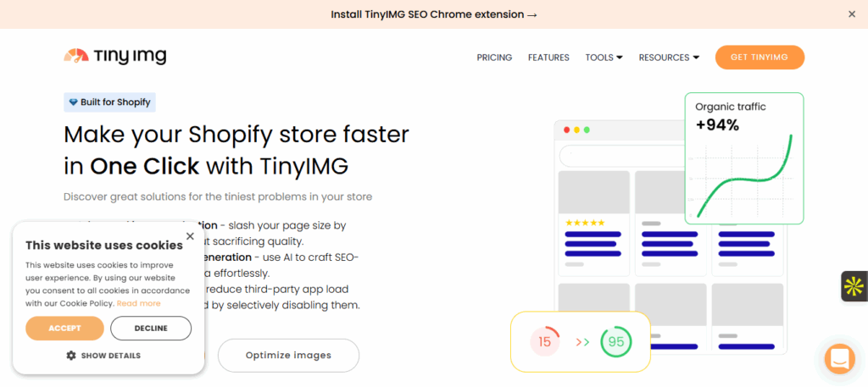Viewport: 868px width, 387px height.
Task: Open the Features page
Action: tap(548, 58)
